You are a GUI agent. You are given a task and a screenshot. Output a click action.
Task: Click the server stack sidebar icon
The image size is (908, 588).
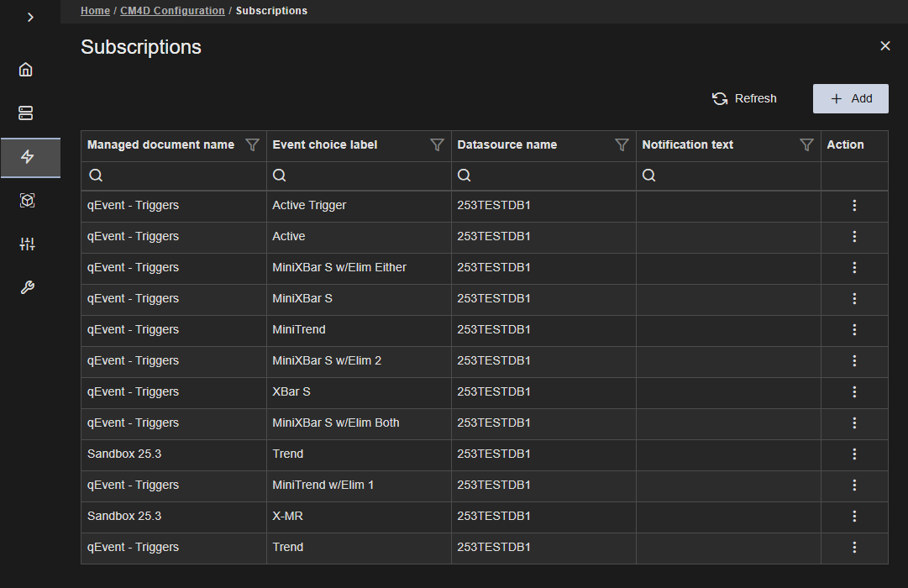(x=26, y=113)
